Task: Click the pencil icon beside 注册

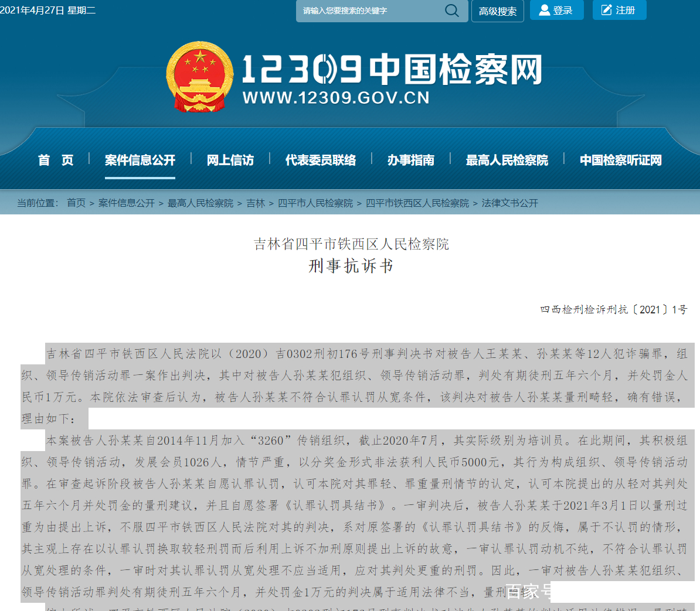Action: click(606, 11)
